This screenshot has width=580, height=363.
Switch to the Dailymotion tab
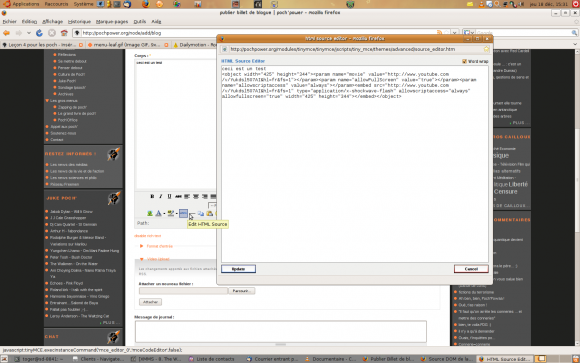[x=194, y=45]
